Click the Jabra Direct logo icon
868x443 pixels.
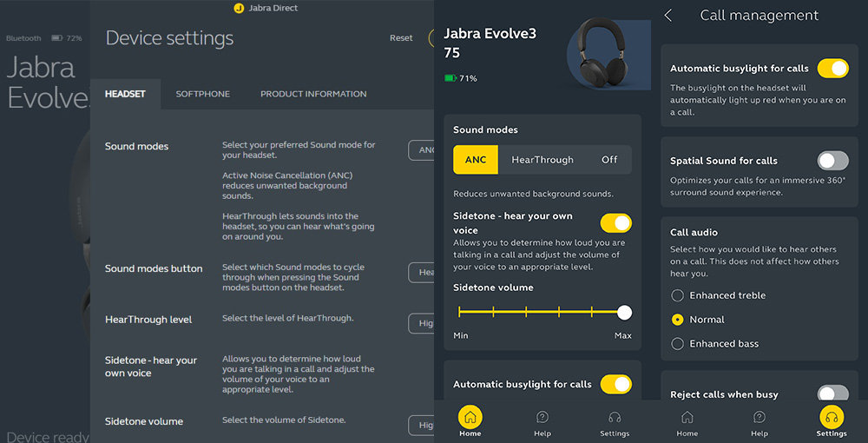pyautogui.click(x=240, y=9)
